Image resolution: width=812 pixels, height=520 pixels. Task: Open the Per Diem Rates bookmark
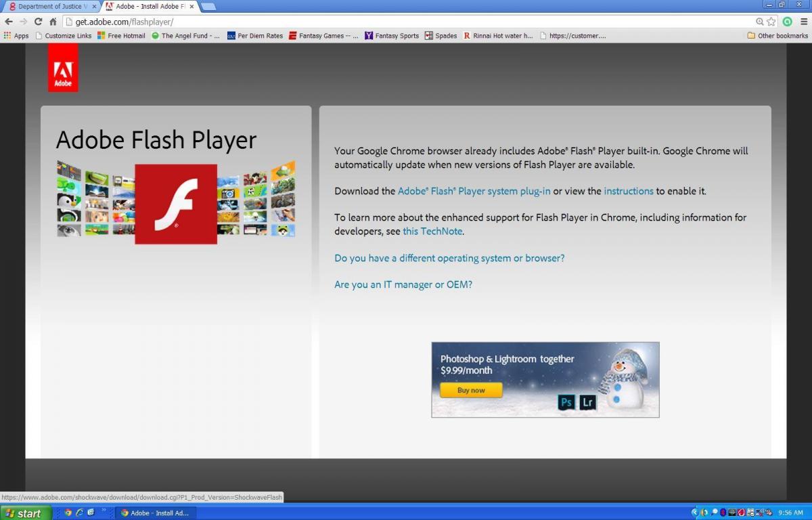255,36
